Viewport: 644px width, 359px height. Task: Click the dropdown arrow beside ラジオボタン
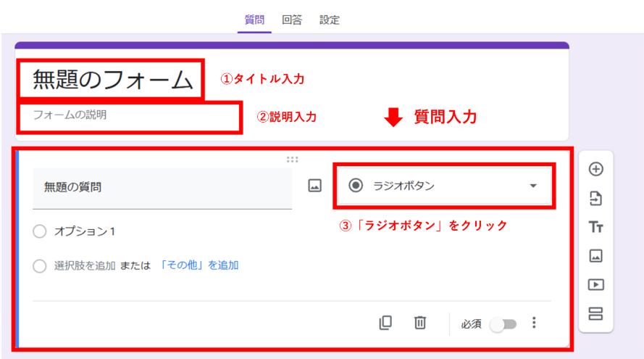pos(533,186)
